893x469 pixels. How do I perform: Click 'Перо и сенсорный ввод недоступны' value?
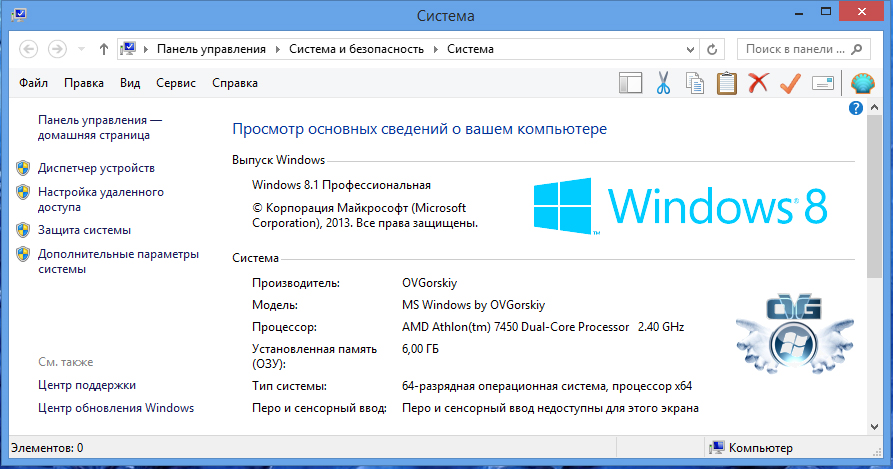pos(550,408)
